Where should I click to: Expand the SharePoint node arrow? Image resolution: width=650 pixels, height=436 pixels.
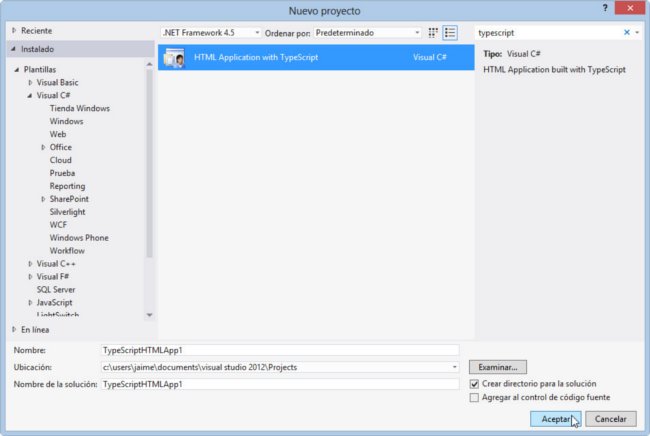tap(43, 199)
